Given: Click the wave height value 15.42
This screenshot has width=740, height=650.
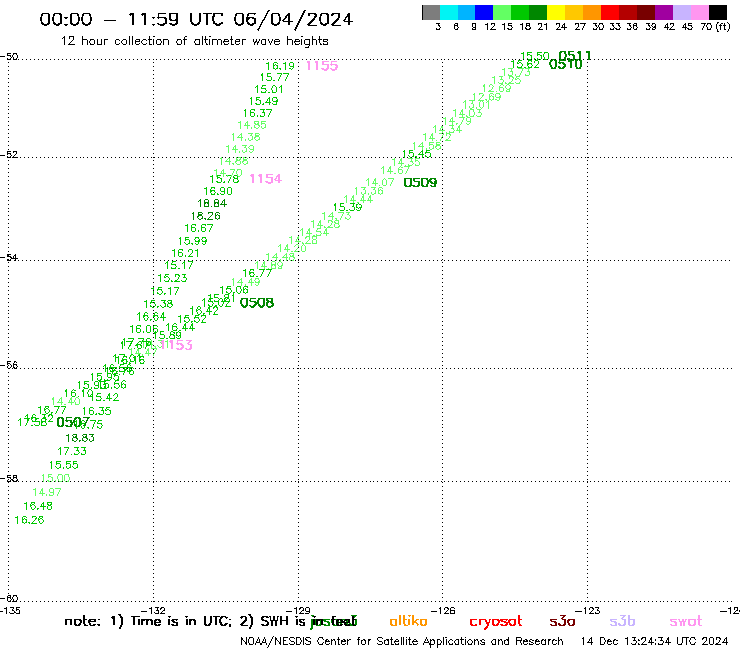Looking at the screenshot, I should coord(104,397).
